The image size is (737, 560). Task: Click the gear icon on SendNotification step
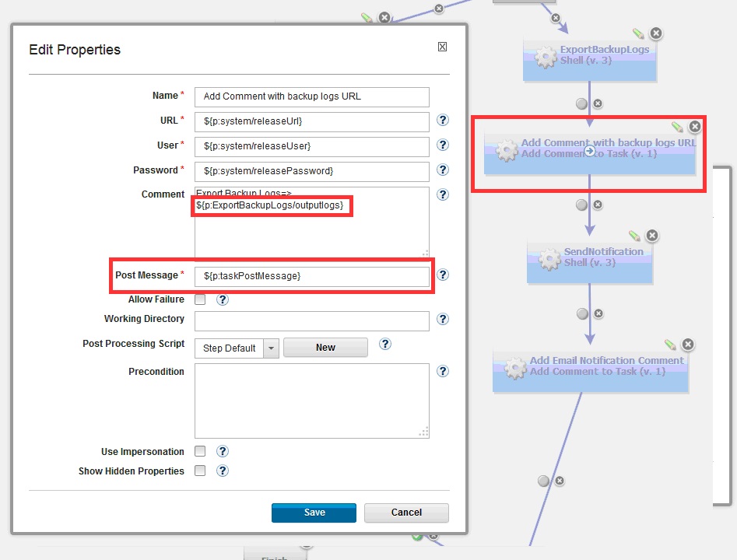(x=551, y=257)
